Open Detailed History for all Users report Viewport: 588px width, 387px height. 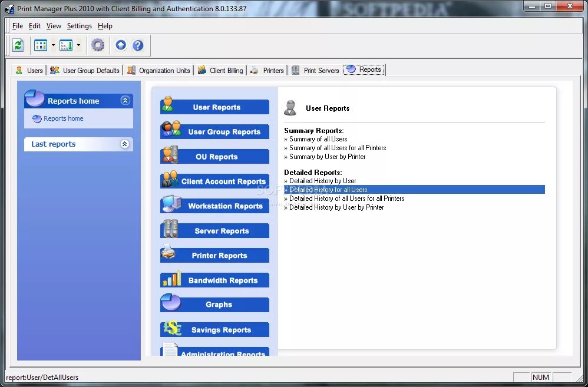[x=414, y=189]
